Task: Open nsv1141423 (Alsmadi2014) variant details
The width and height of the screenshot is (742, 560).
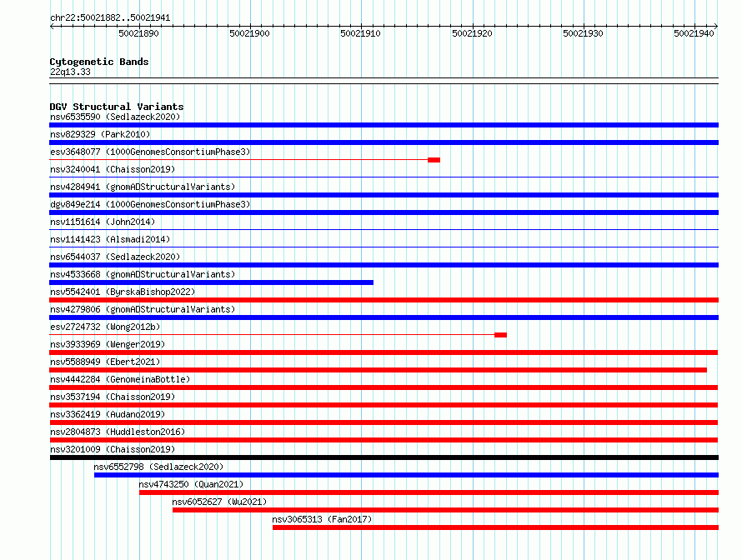Action: pyautogui.click(x=110, y=239)
